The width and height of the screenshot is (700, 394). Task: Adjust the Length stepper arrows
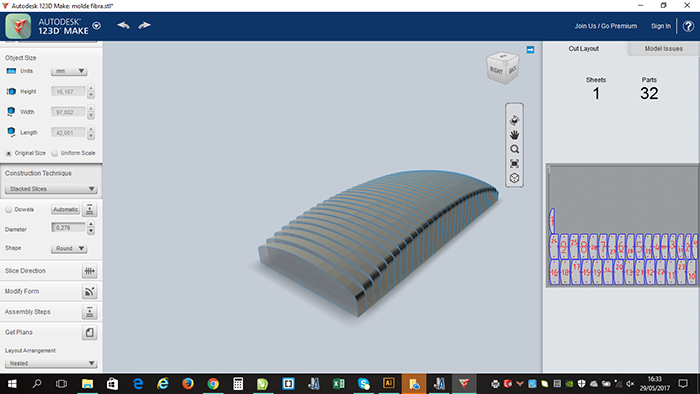click(91, 133)
